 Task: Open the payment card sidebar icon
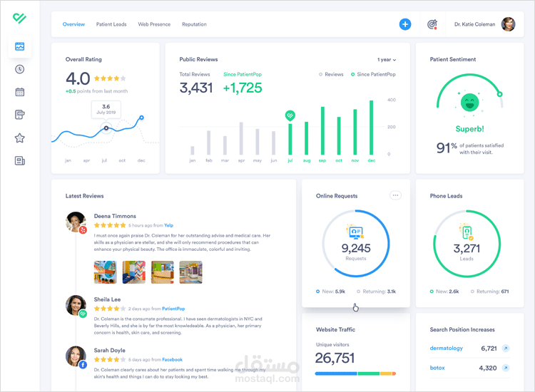point(20,115)
